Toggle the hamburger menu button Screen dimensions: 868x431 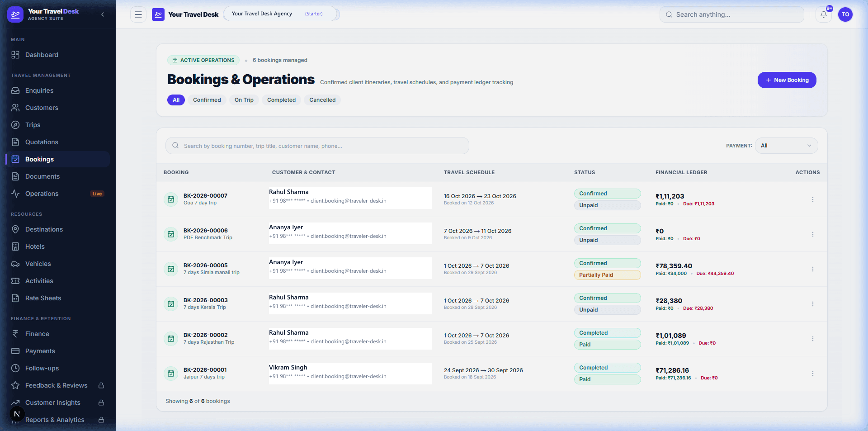pyautogui.click(x=138, y=14)
